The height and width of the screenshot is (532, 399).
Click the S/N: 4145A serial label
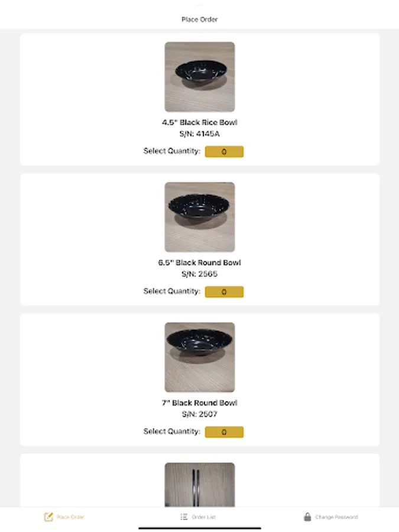pos(200,134)
